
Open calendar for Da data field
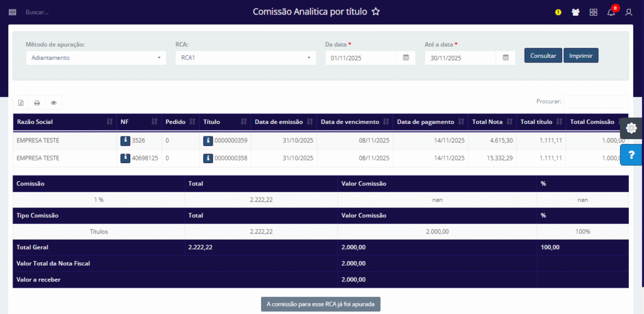pos(406,58)
